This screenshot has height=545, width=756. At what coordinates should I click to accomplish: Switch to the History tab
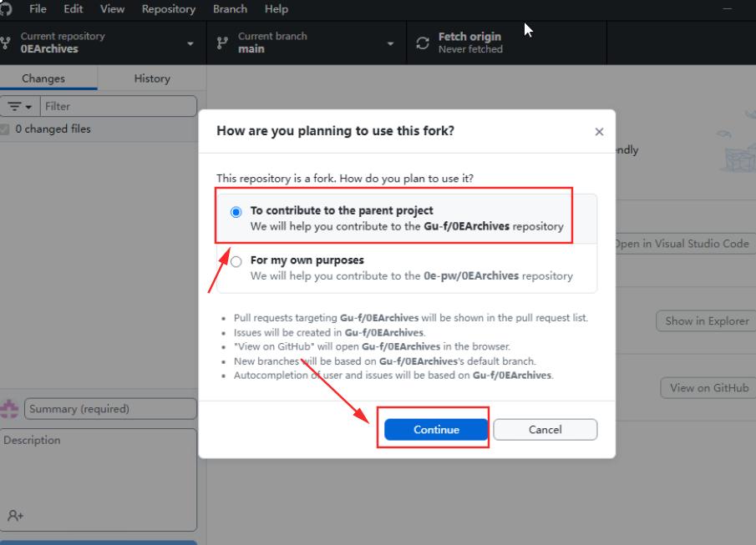(151, 78)
